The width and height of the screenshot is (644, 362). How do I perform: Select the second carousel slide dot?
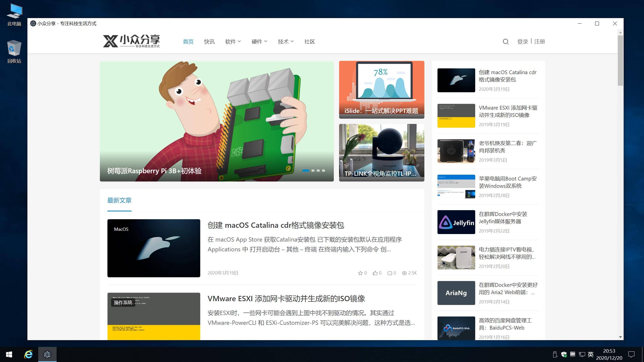click(x=313, y=171)
